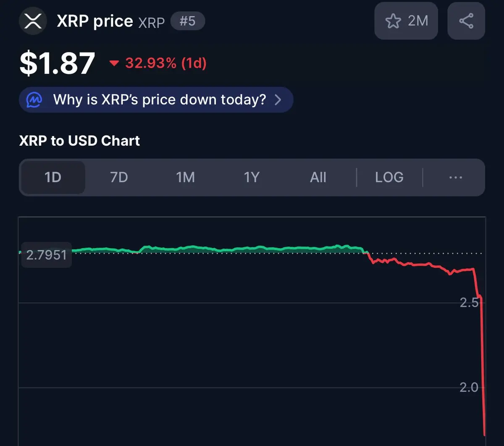Click the red down-triangle price change indicator
The image size is (504, 446).
(114, 63)
